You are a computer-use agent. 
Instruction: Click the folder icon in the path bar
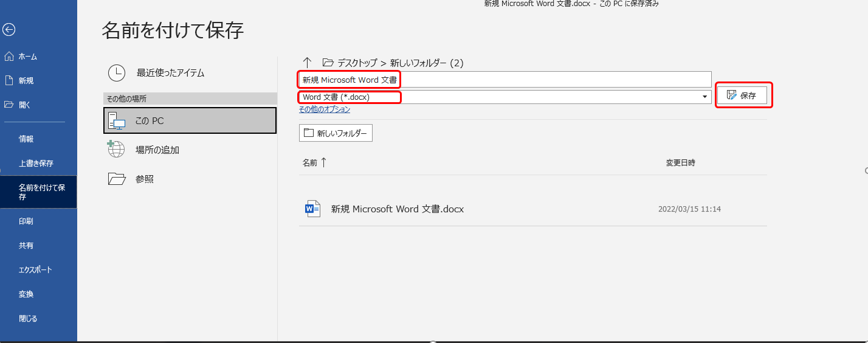[328, 62]
